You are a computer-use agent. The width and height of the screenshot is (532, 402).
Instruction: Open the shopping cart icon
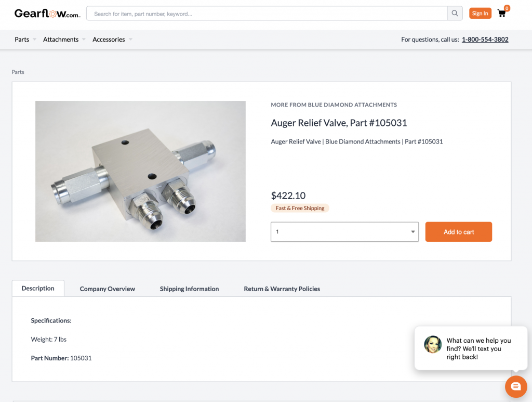pos(501,14)
